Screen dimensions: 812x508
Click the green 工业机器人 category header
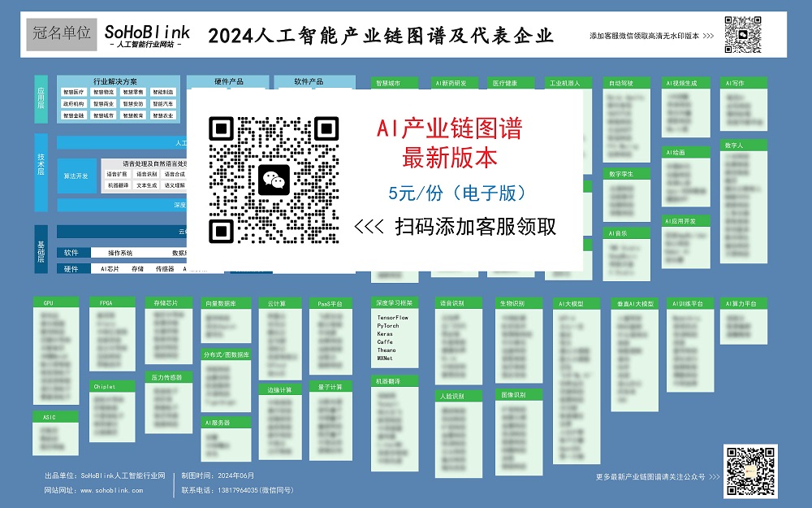pos(568,83)
